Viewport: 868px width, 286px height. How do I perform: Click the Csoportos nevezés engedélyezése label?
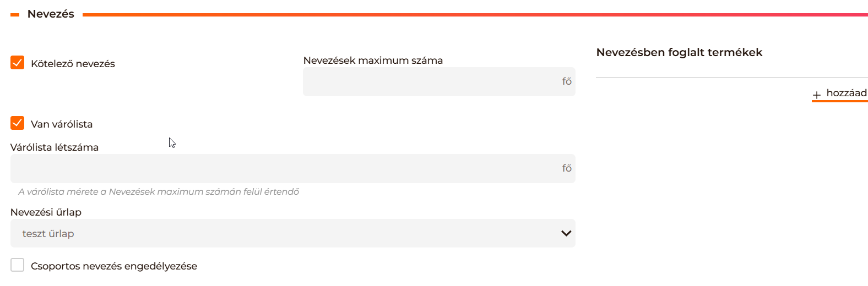pos(114,266)
